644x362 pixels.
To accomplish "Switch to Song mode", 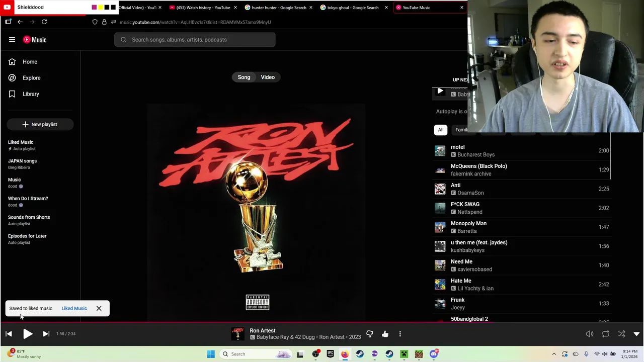I will click(244, 77).
